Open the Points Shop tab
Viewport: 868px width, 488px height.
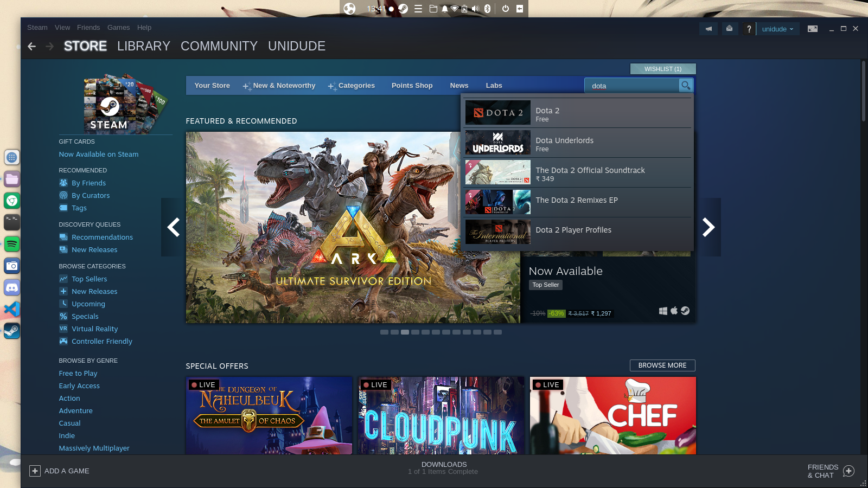[412, 86]
